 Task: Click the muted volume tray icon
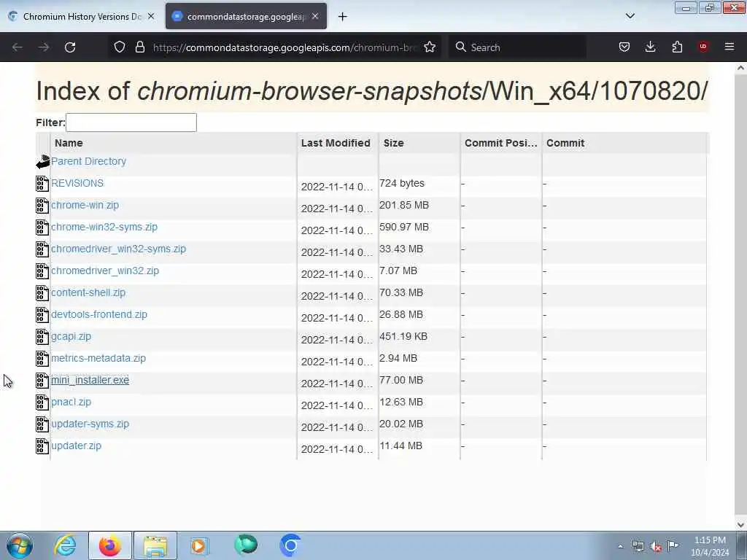tap(656, 547)
